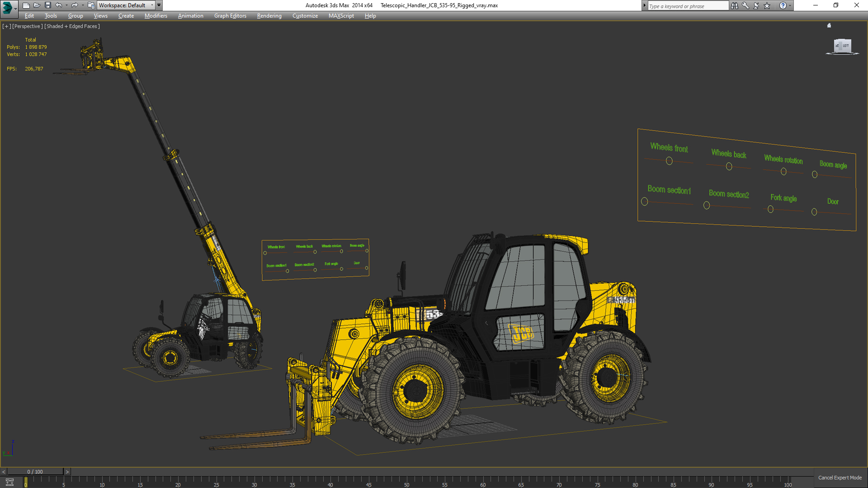Open the [Perspective] viewport label menu
Screen dimensions: 868x488
pyautogui.click(x=27, y=26)
